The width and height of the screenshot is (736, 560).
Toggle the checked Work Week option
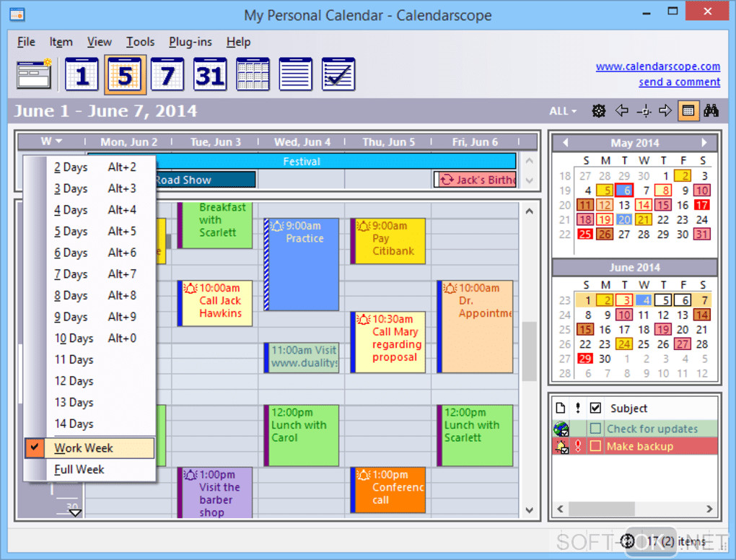point(89,448)
